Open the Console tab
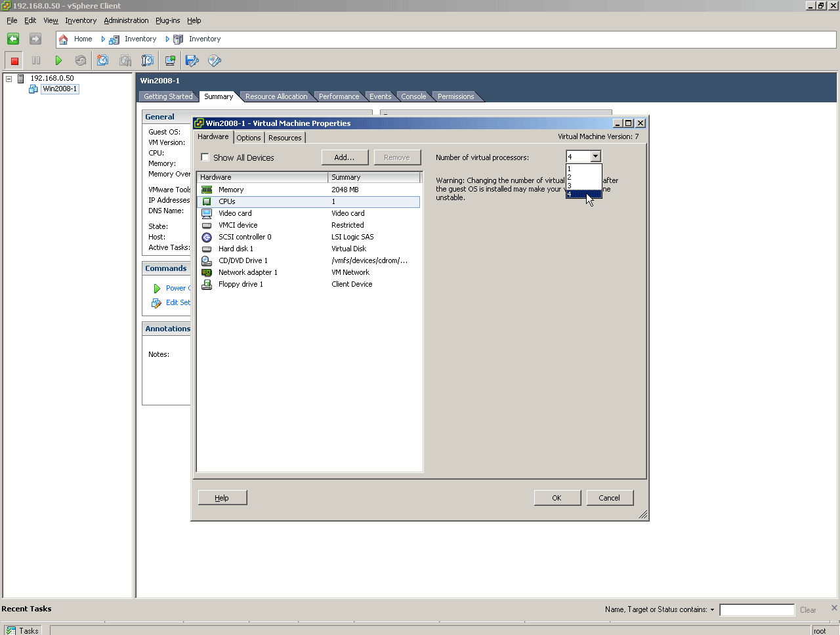This screenshot has height=635, width=840. click(x=413, y=96)
